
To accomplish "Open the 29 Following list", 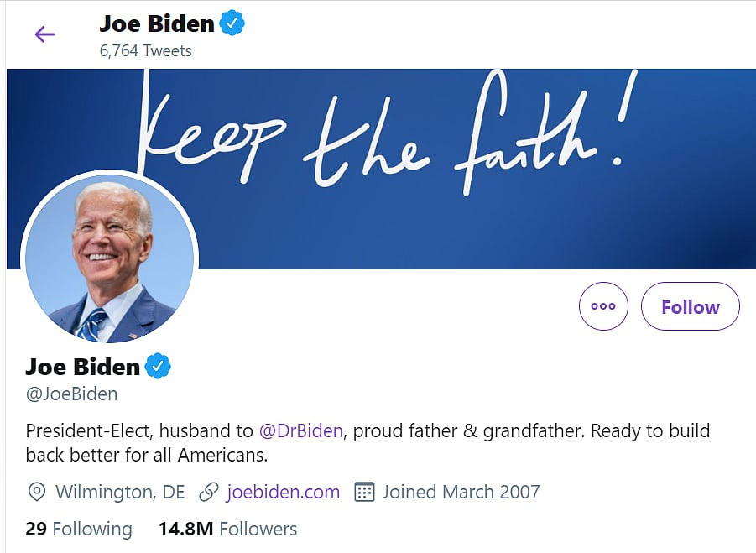I will pyautogui.click(x=79, y=529).
